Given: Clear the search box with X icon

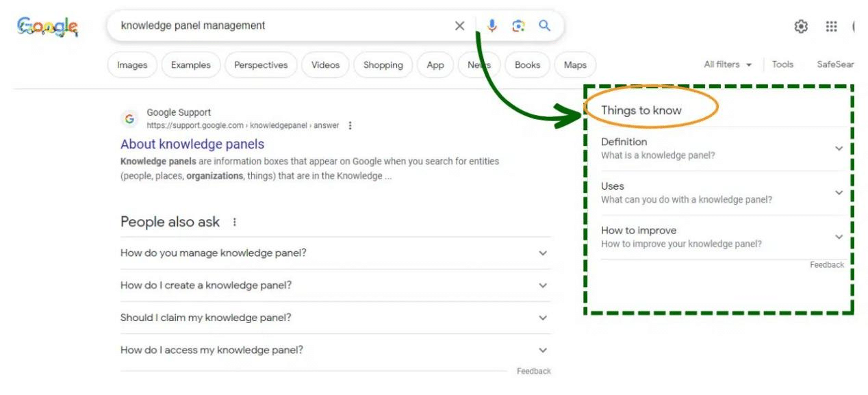Looking at the screenshot, I should (x=459, y=26).
